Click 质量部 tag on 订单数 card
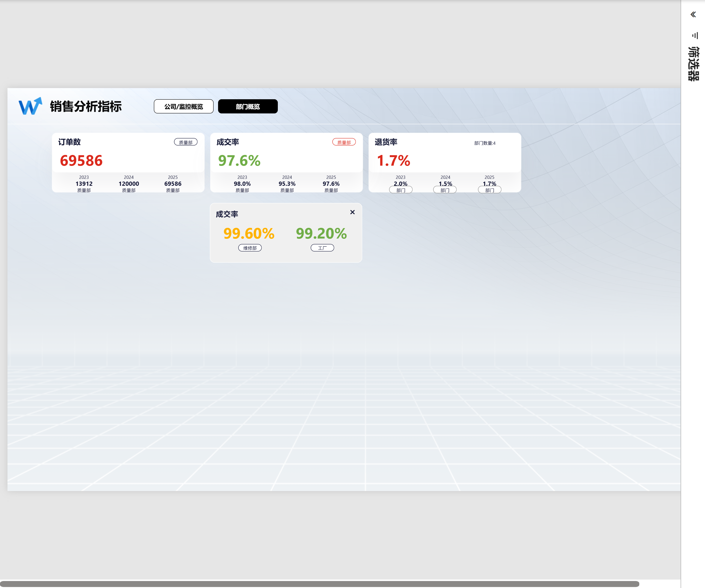The image size is (705, 588). tap(186, 142)
